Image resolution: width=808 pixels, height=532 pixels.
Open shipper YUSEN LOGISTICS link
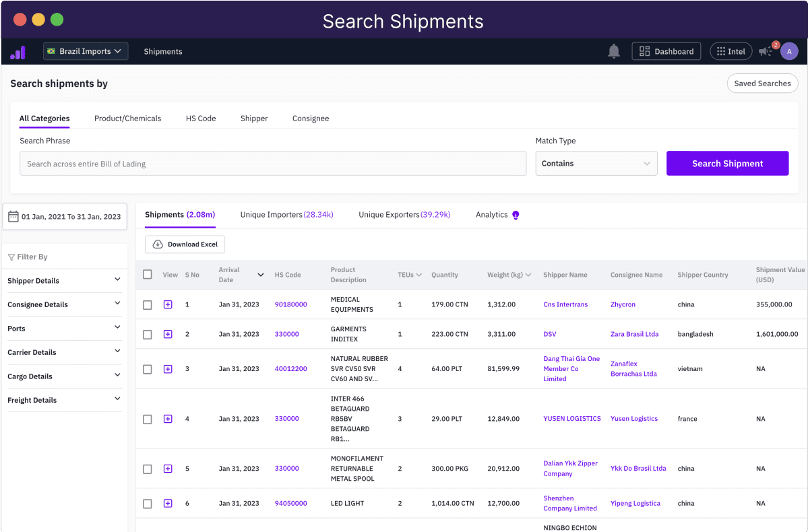[x=572, y=419]
